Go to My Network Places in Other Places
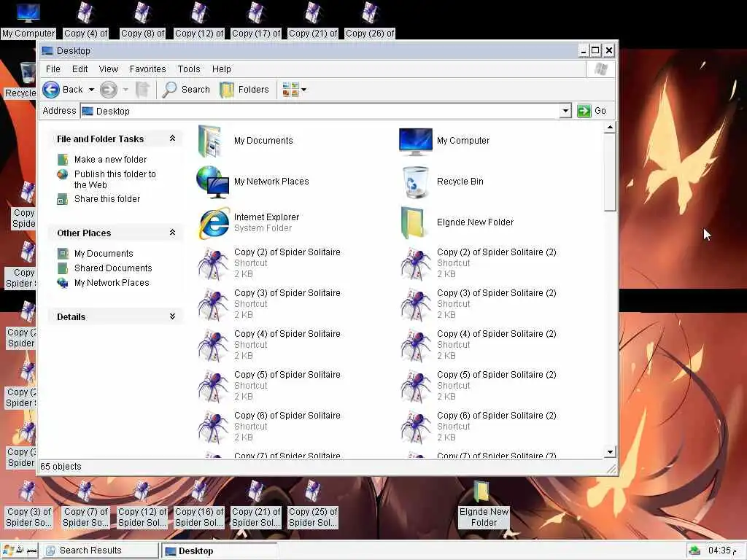Image resolution: width=747 pixels, height=560 pixels. click(112, 283)
